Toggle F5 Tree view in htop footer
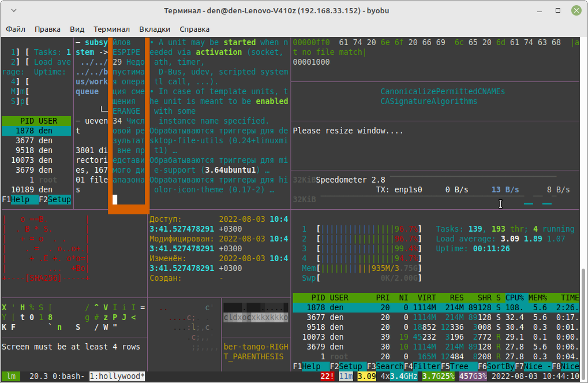 click(459, 366)
